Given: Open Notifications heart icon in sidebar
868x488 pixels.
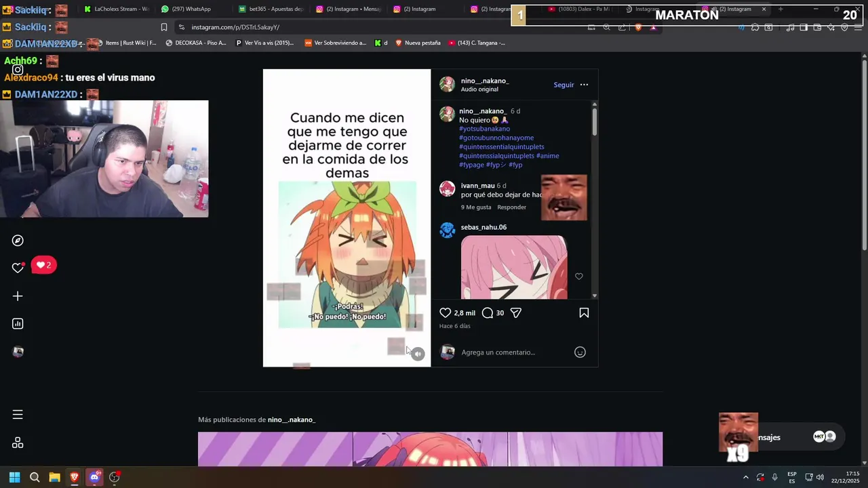Looking at the screenshot, I should tap(18, 268).
